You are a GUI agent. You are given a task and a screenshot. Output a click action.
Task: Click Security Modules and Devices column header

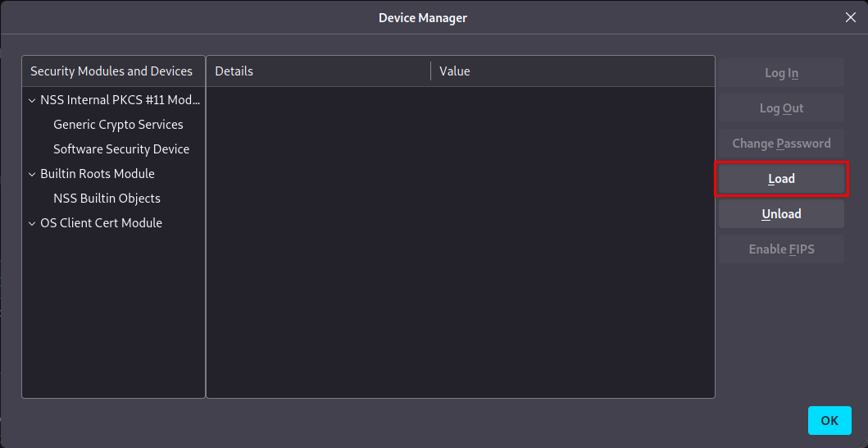(x=112, y=71)
